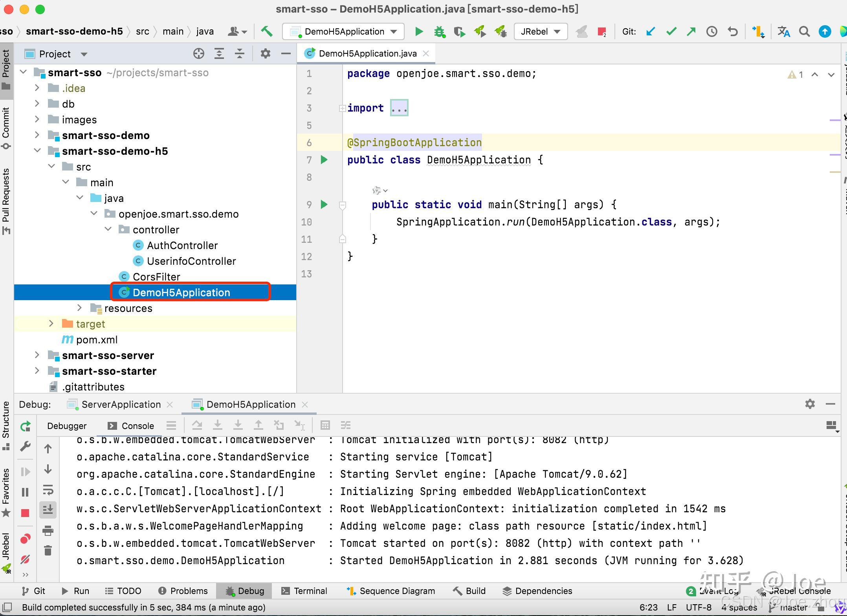
Task: Switch to ServerApplication debug tab
Action: pyautogui.click(x=121, y=404)
